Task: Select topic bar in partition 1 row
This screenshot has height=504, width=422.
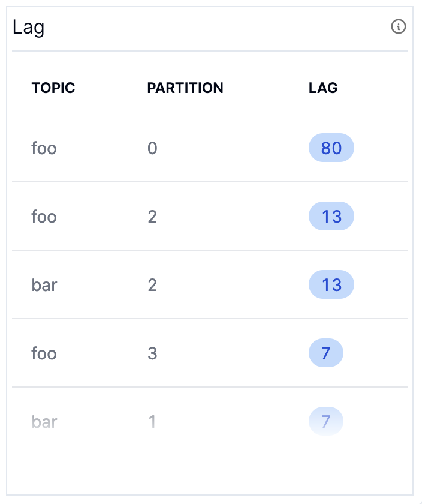Action: click(x=44, y=422)
